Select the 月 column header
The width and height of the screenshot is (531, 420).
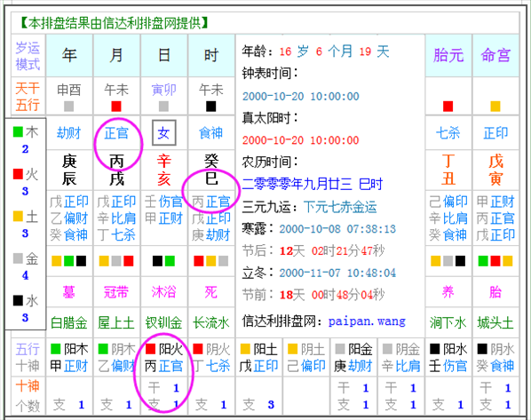116,55
